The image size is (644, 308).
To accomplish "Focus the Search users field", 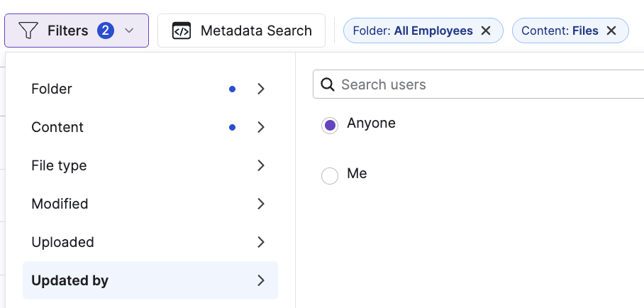I will 482,85.
